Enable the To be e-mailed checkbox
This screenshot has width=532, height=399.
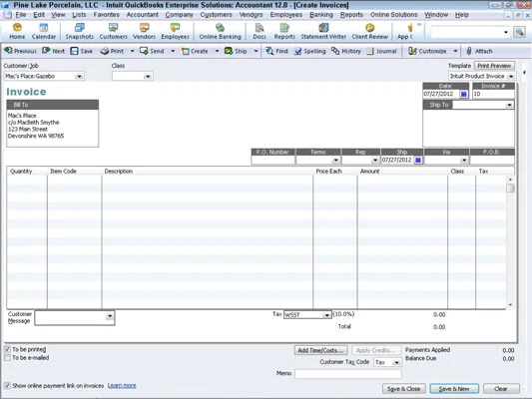(x=7, y=358)
